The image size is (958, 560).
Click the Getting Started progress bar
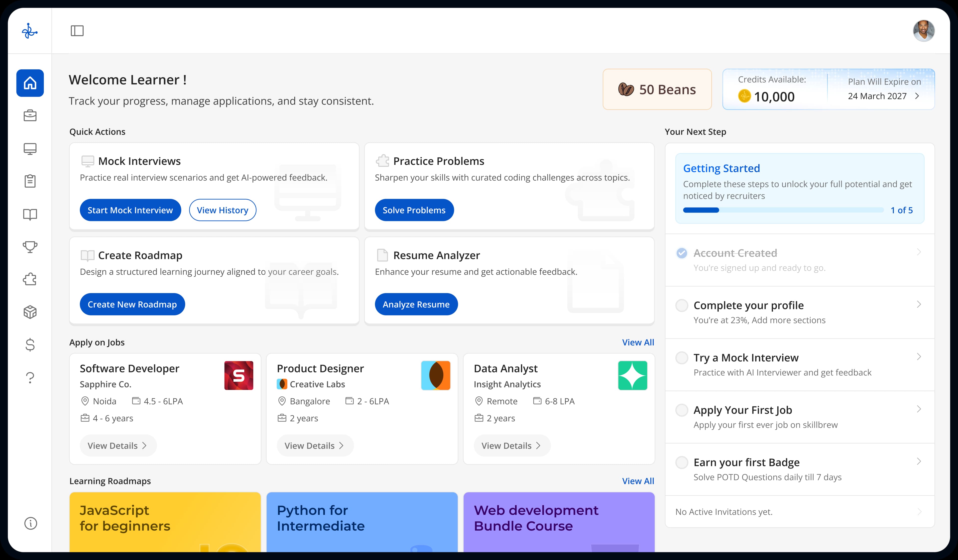click(783, 210)
